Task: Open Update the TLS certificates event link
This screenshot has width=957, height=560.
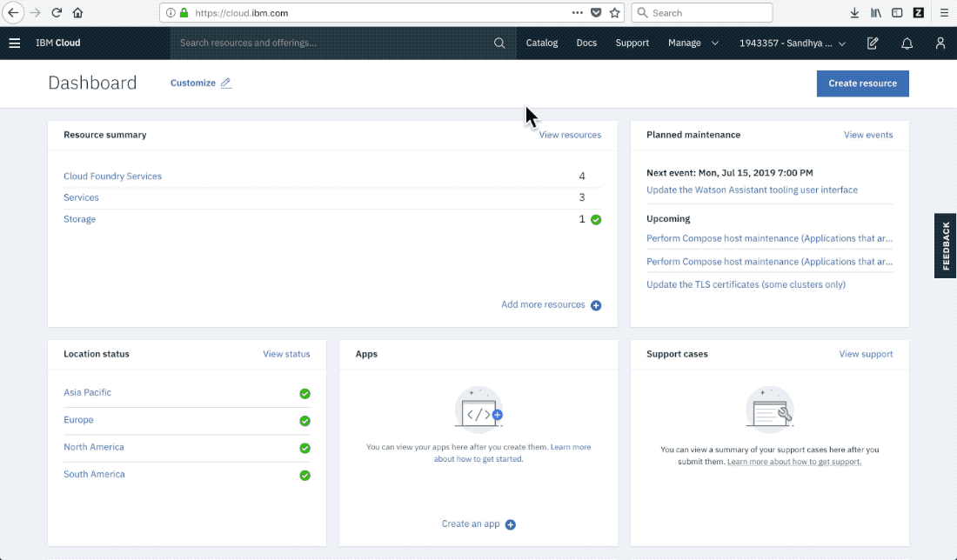Action: [746, 284]
